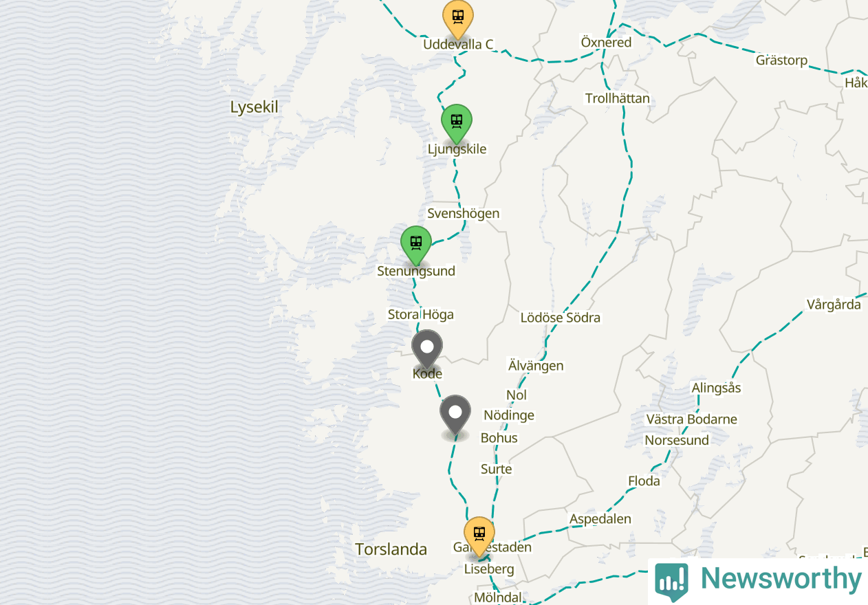Click the Lysekil town label

(254, 107)
